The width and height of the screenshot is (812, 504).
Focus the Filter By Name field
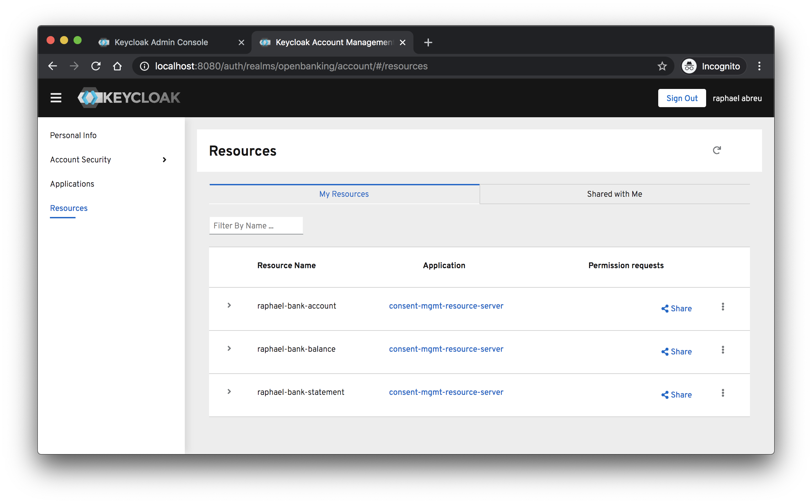pyautogui.click(x=256, y=226)
